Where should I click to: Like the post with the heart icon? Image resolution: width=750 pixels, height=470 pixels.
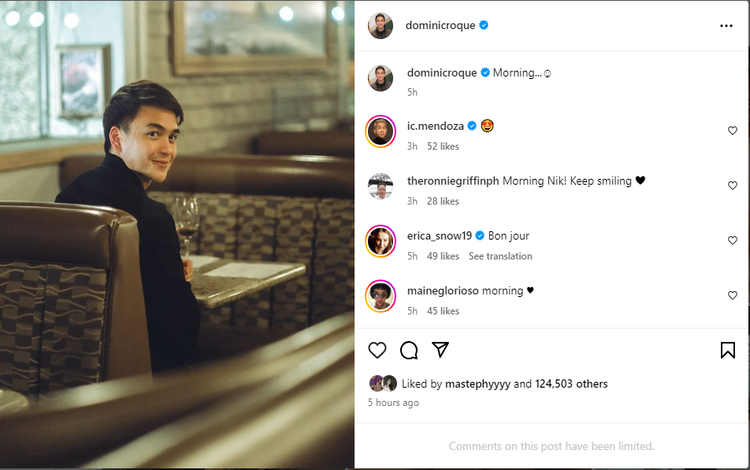(x=378, y=350)
